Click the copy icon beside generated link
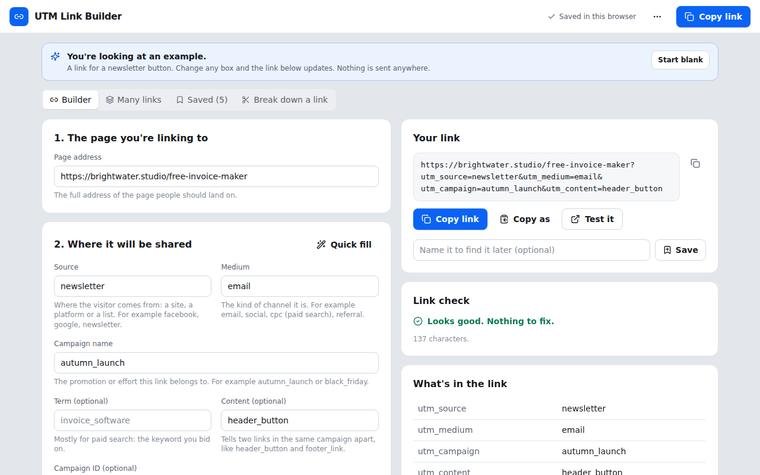 coord(695,164)
